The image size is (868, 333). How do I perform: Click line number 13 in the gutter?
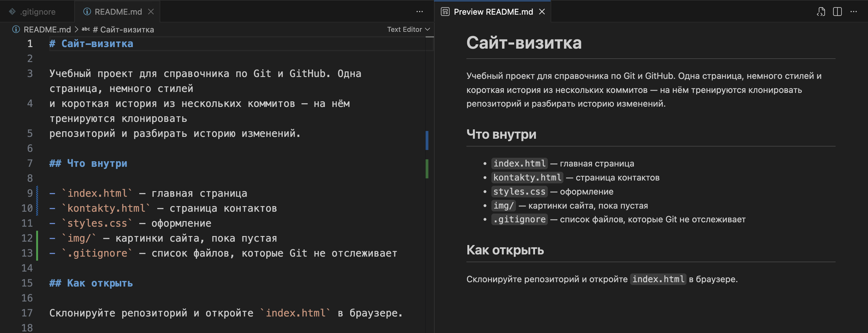click(x=27, y=253)
